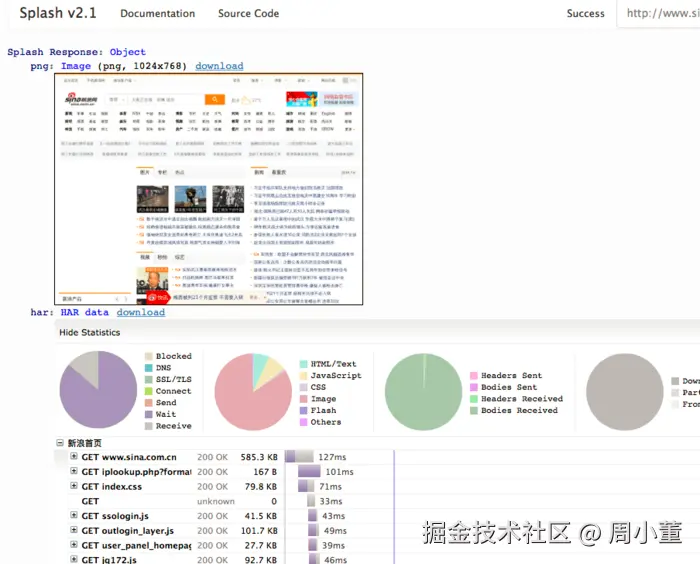Click the 49ms timeline bar
Screen dimensions: 700x564
point(313,530)
